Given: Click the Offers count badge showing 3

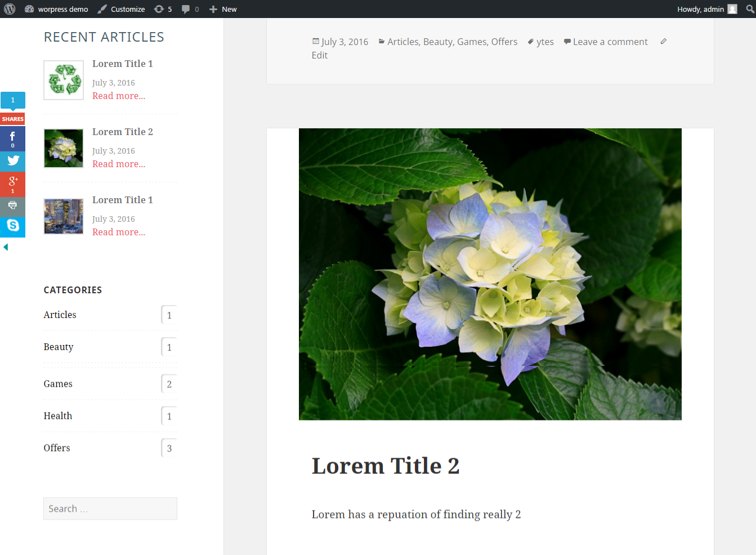Looking at the screenshot, I should [169, 448].
